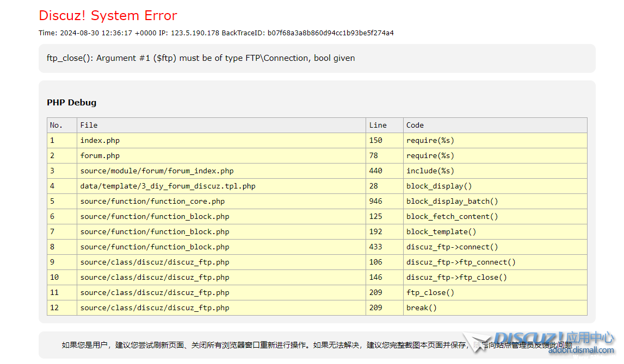Click the Code column header
The width and height of the screenshot is (624, 364).
pos(415,125)
